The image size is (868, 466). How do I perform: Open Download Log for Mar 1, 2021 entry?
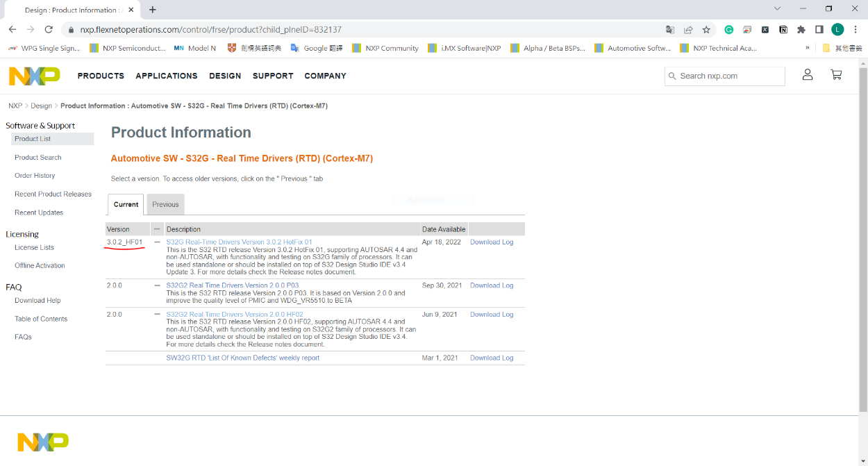492,358
